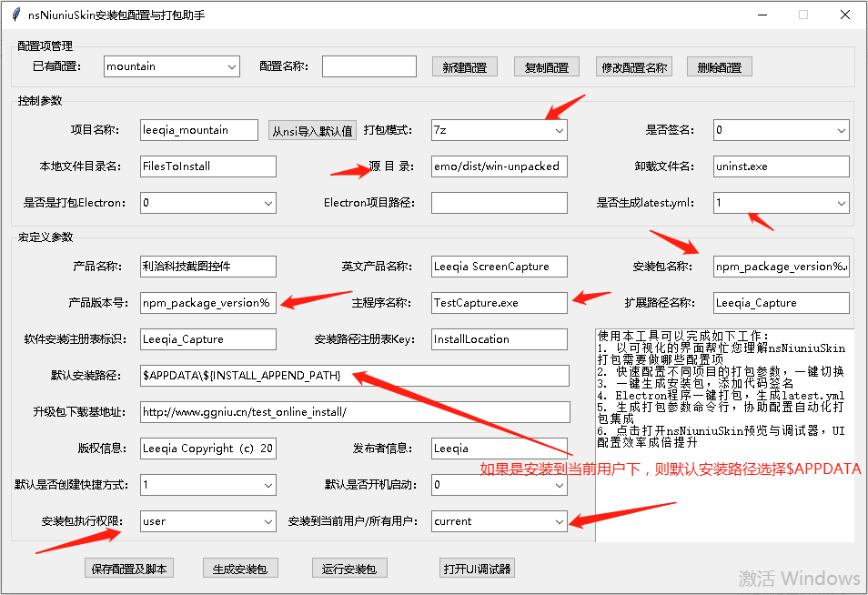Click the 主程序名称 field TestCapture.exe
Screen dimensions: 868x595
click(500, 303)
